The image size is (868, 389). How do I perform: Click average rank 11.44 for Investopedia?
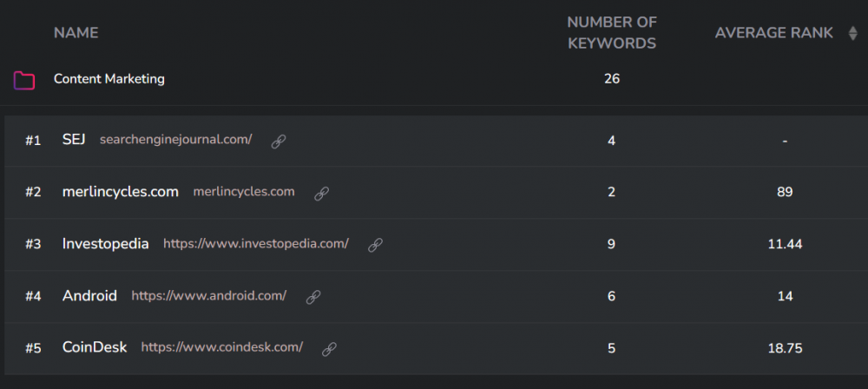click(x=785, y=244)
